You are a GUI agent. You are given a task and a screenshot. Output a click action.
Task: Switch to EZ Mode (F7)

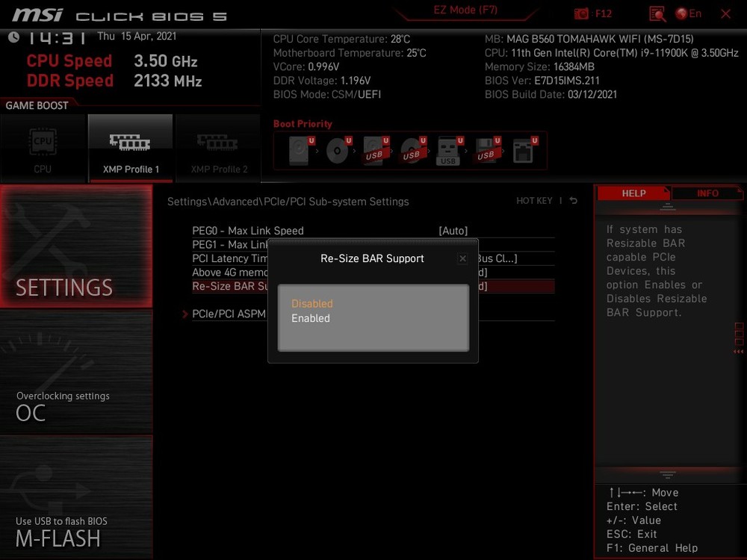pos(465,10)
